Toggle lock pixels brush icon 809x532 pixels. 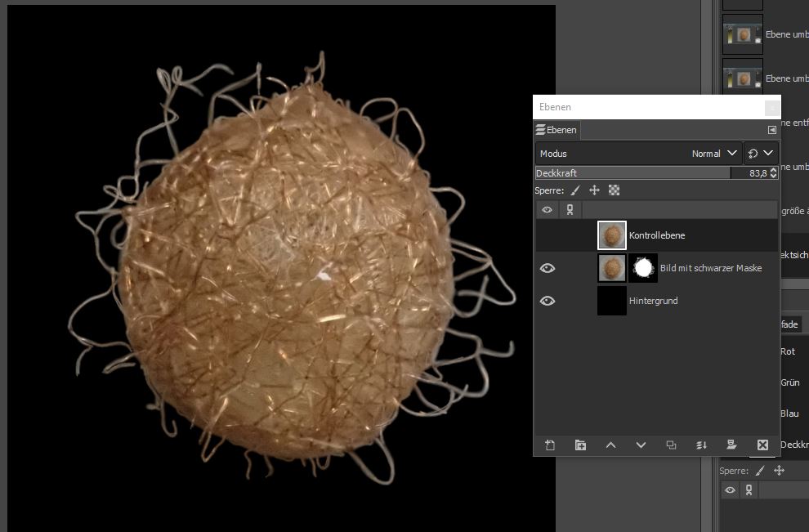(575, 190)
